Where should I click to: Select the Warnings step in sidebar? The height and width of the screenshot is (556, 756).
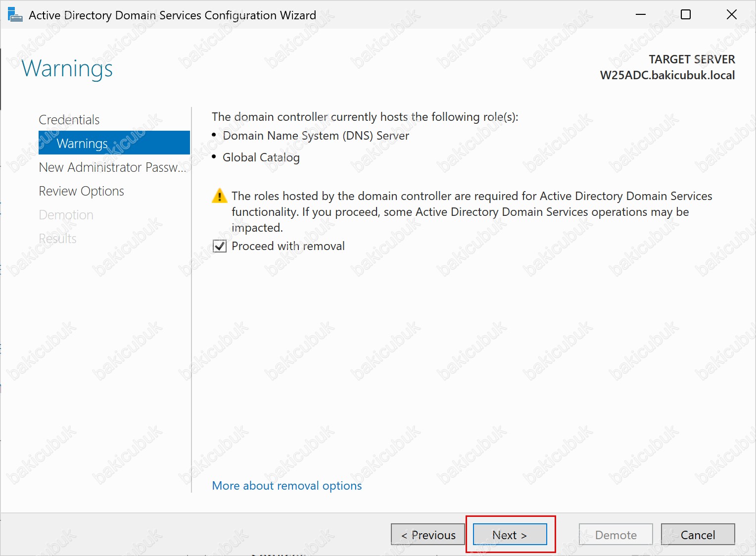click(x=82, y=144)
